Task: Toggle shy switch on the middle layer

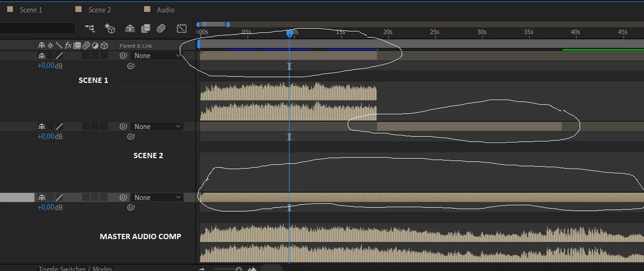Action: [x=42, y=126]
